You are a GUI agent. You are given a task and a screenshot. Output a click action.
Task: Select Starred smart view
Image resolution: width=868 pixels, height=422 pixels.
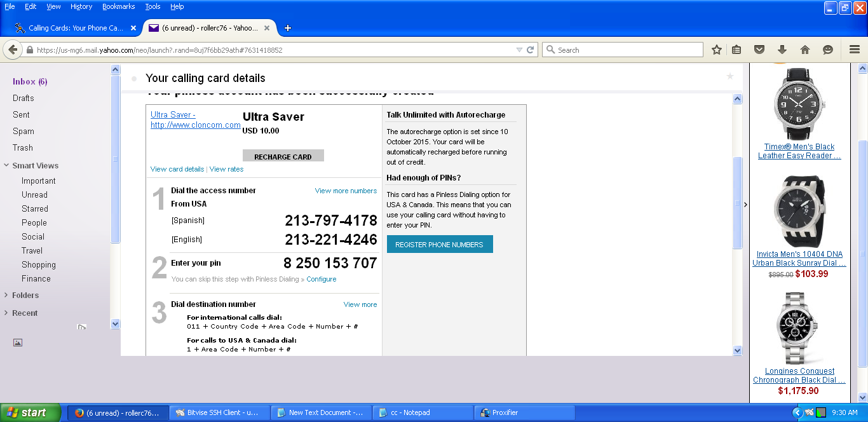[35, 208]
